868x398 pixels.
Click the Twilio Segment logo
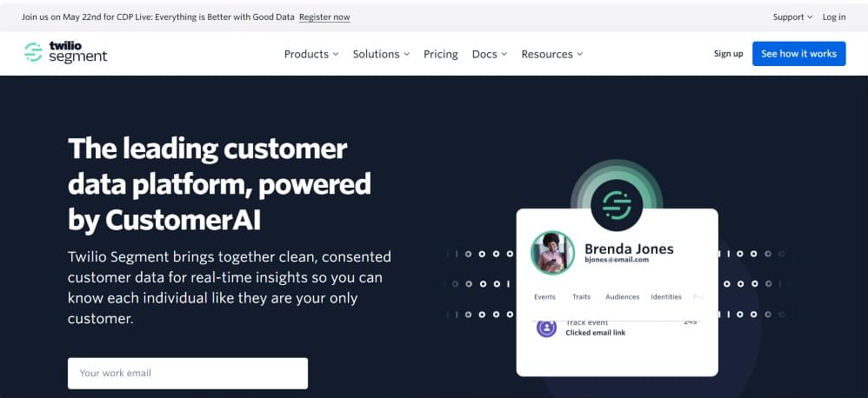(66, 53)
